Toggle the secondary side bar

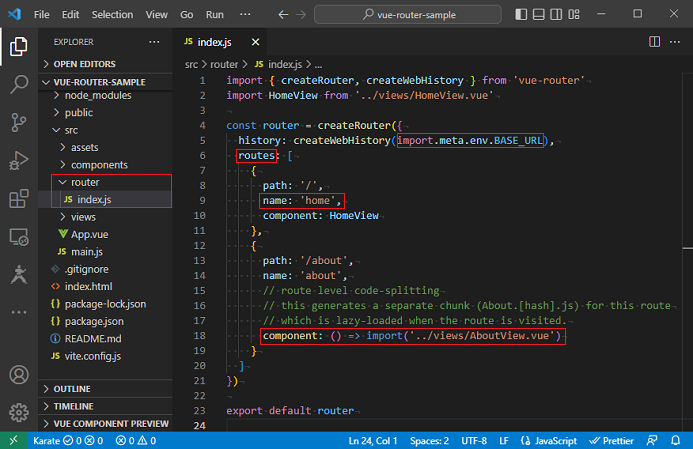(x=556, y=15)
